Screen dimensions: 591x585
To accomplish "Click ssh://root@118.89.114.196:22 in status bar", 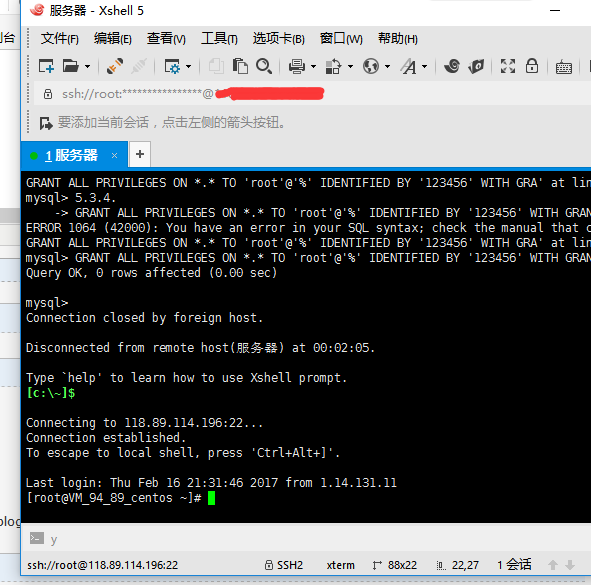I will [x=103, y=565].
